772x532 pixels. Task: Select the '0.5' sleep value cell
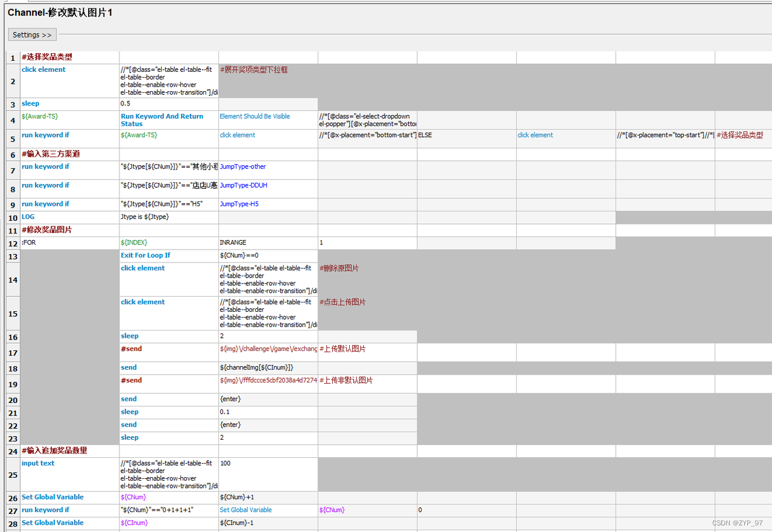pos(169,104)
